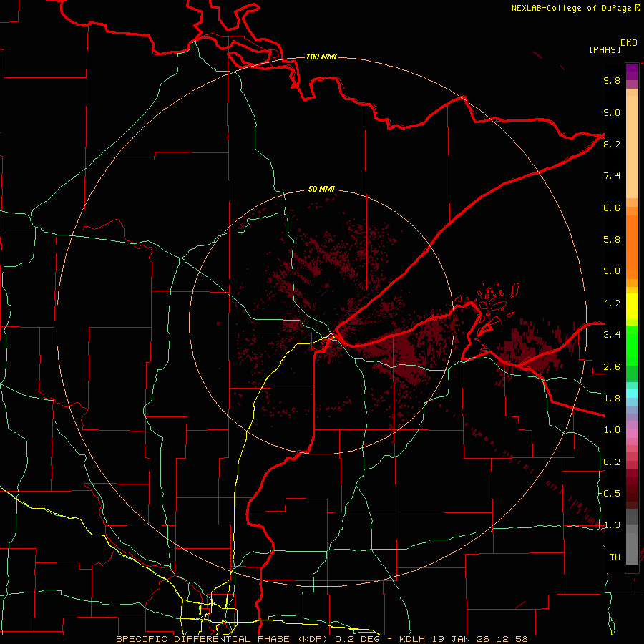The width and height of the screenshot is (644, 644).
Task: Click the 9.0 value on color scale
Action: click(x=612, y=112)
